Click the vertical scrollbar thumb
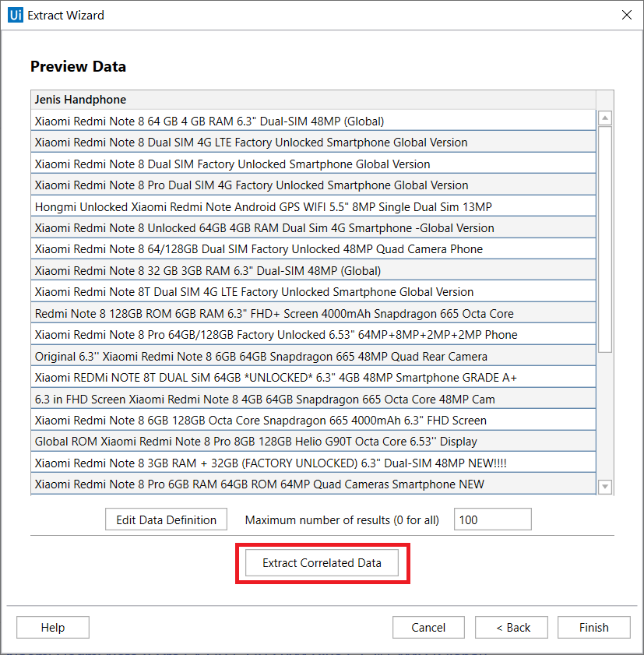 click(x=605, y=238)
